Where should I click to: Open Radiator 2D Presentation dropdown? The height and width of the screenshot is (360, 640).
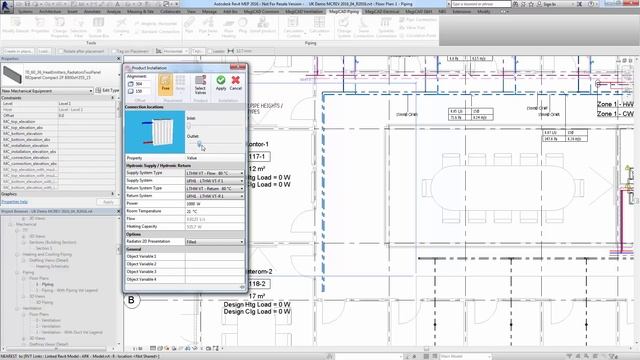point(215,242)
